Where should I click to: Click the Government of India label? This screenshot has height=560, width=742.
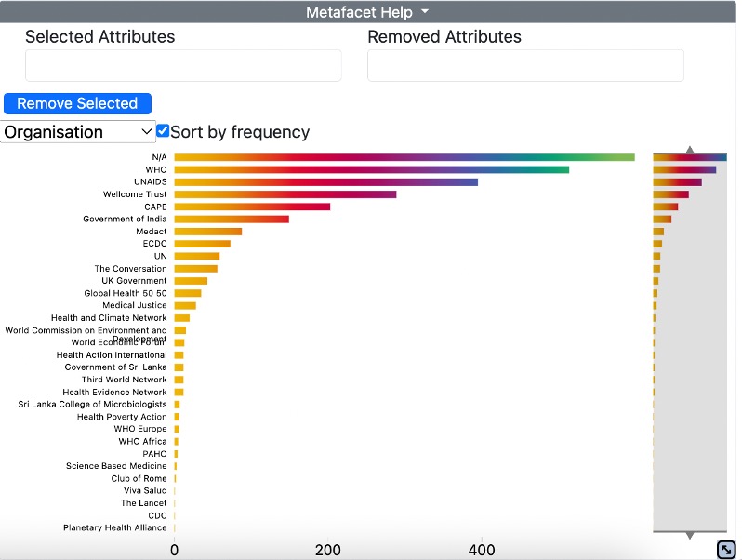[x=125, y=219]
